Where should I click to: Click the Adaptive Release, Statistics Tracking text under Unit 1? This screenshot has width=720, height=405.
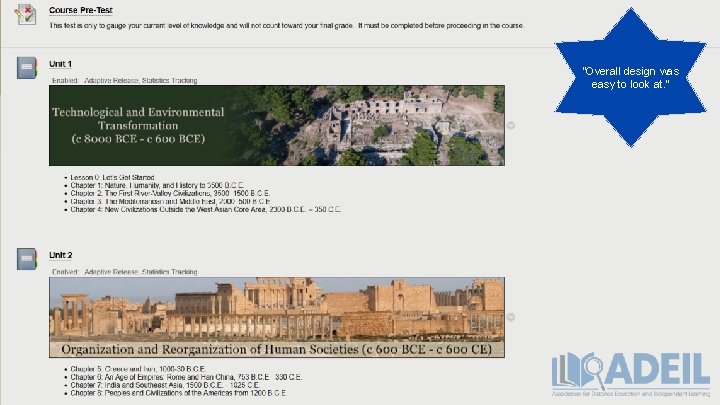coord(141,80)
